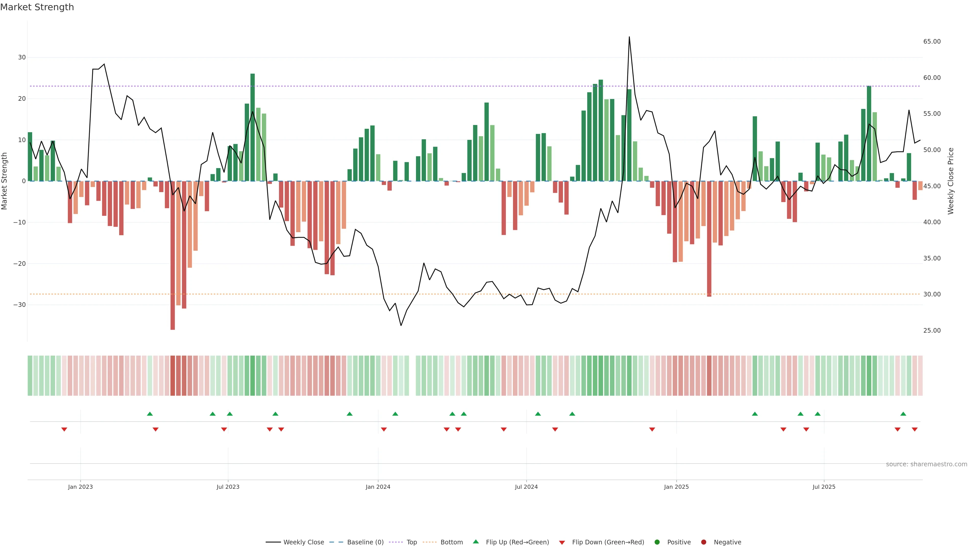Click the 65.00 right axis tick label

932,41
